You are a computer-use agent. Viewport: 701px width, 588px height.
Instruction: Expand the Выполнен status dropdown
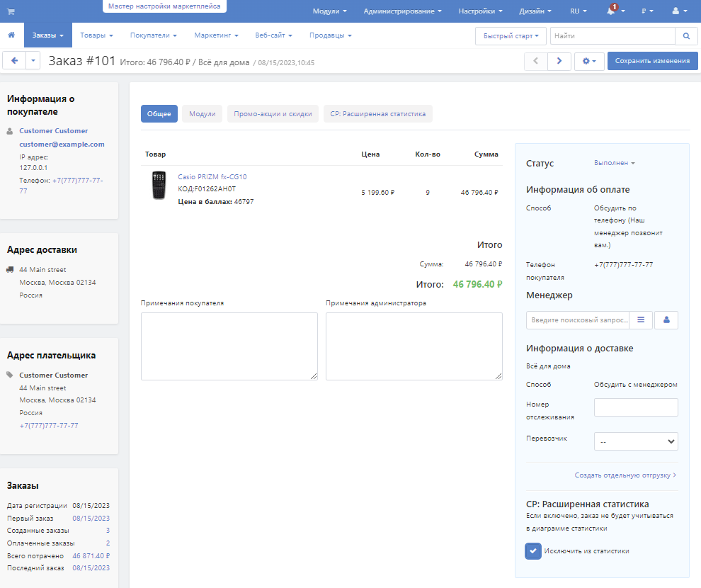(x=614, y=163)
